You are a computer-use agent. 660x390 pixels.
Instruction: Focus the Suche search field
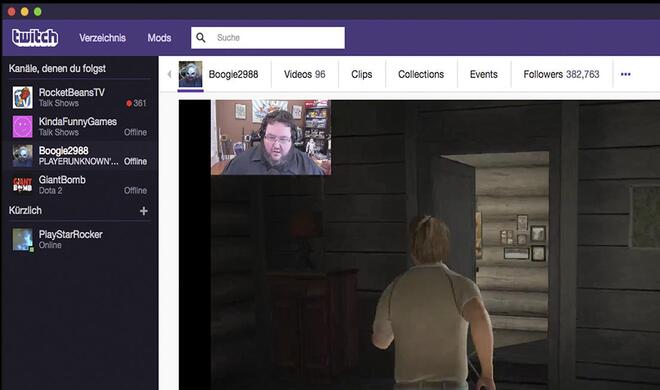pos(268,38)
